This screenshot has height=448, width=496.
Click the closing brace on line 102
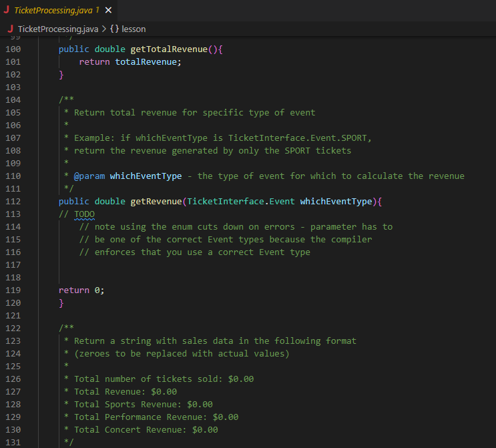coord(61,75)
